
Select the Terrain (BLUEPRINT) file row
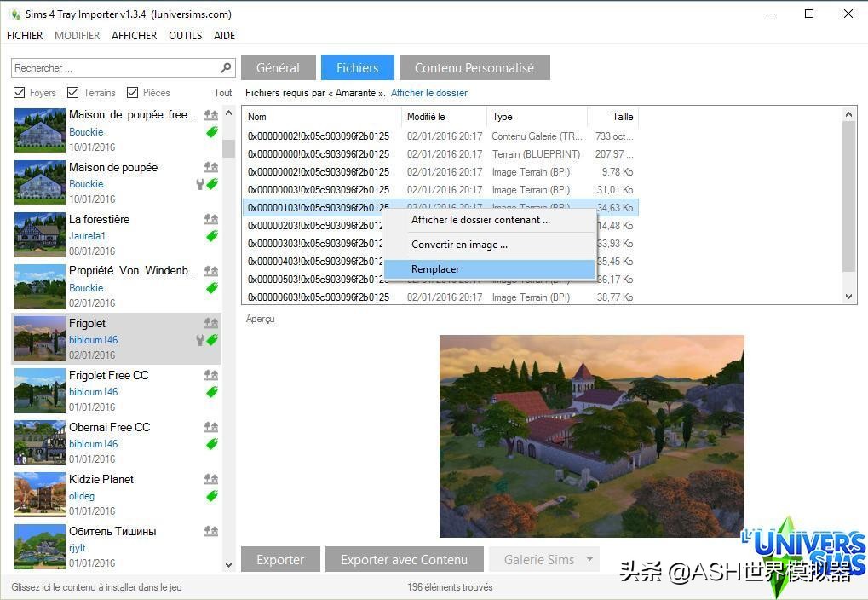[x=440, y=154]
